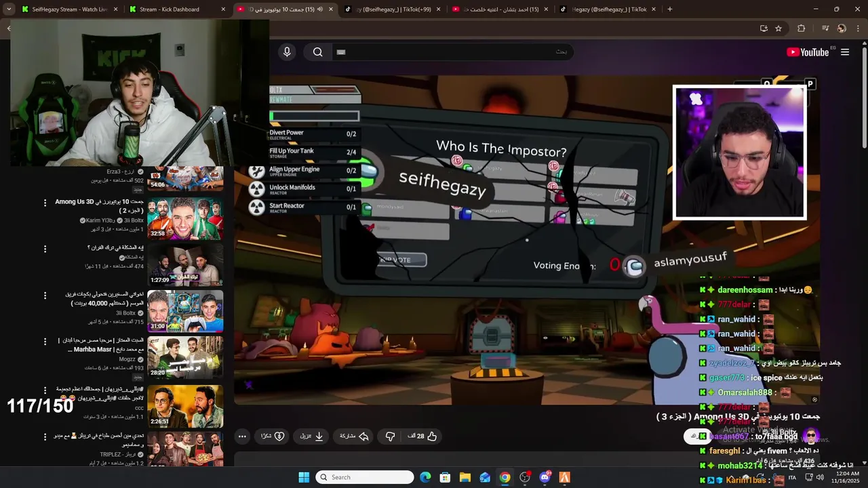Open the round app with red badge
868x488 pixels.
(x=525, y=477)
